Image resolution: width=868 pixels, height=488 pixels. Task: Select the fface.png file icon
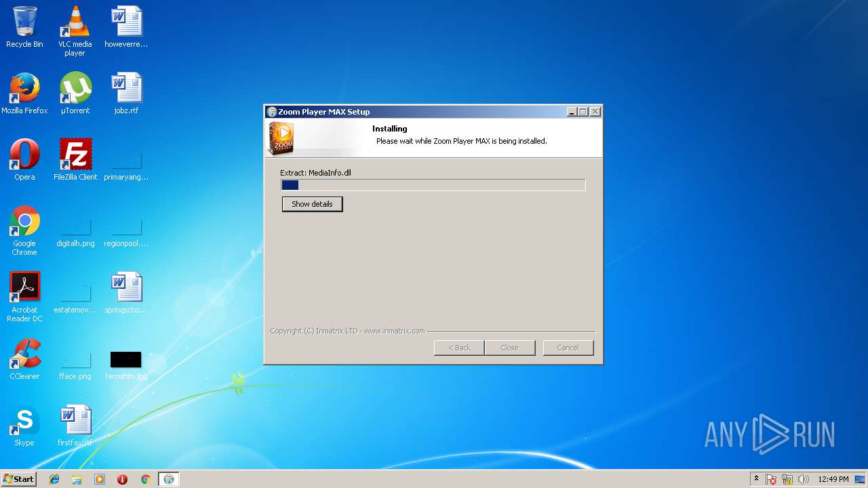75,365
